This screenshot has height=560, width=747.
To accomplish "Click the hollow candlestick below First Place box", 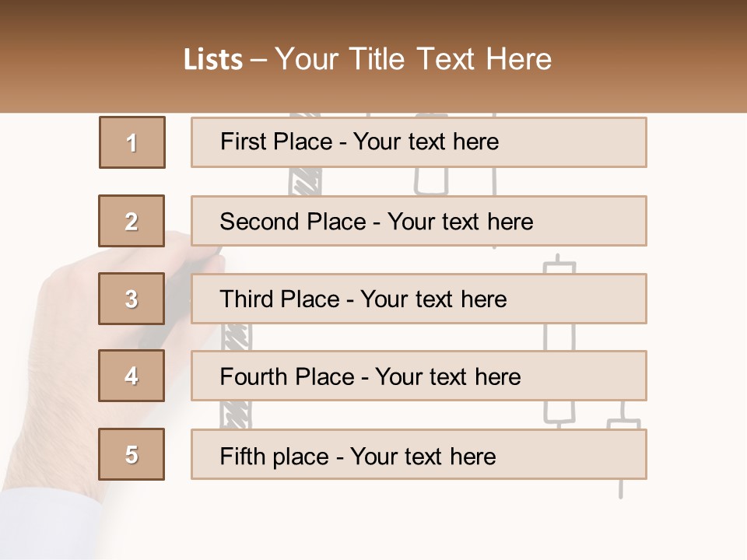I will [431, 180].
